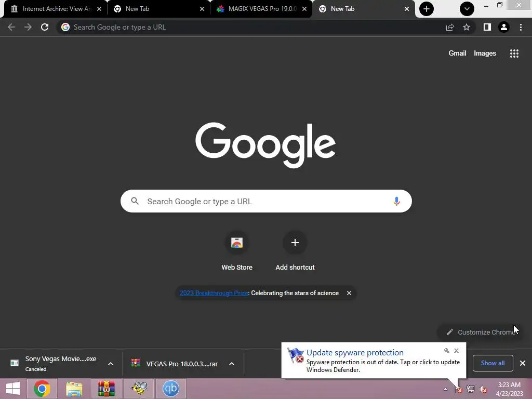Viewport: 532px width, 399px height.
Task: Open the bee application in taskbar
Action: (x=139, y=389)
